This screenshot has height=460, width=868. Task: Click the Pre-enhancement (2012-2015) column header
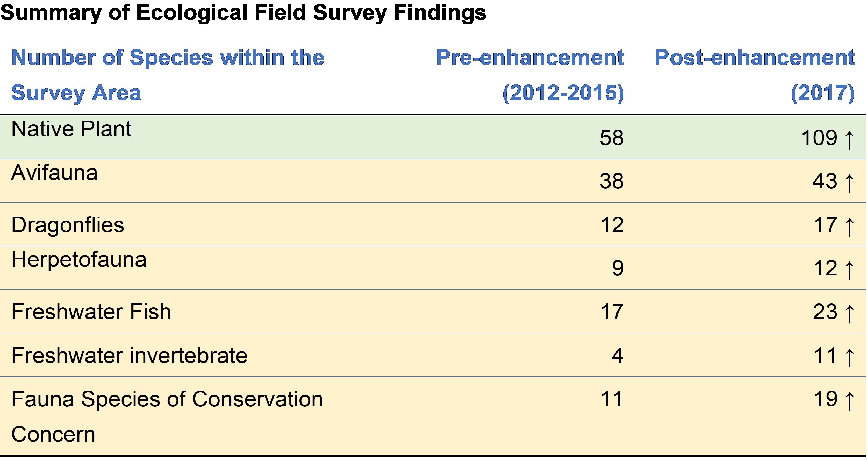point(530,75)
